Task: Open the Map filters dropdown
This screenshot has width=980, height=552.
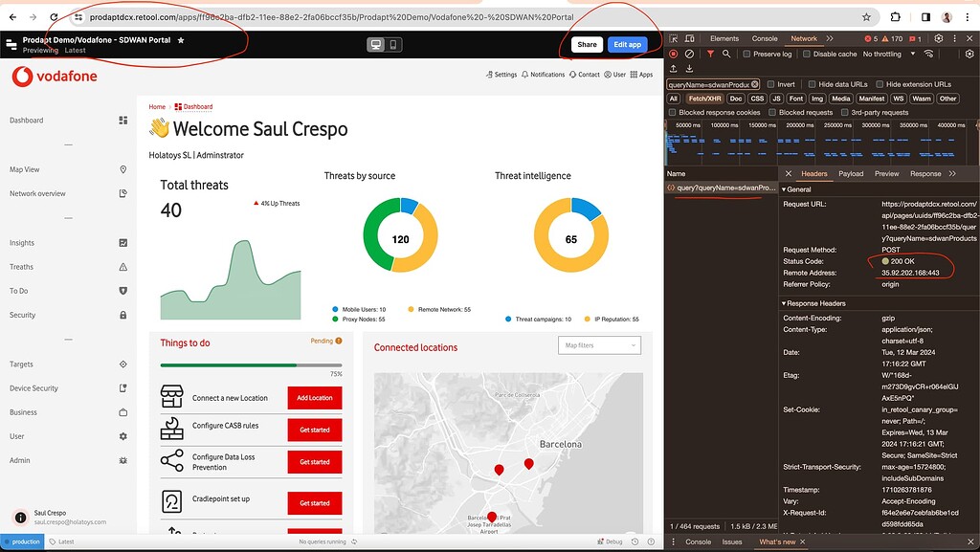Action: [599, 345]
